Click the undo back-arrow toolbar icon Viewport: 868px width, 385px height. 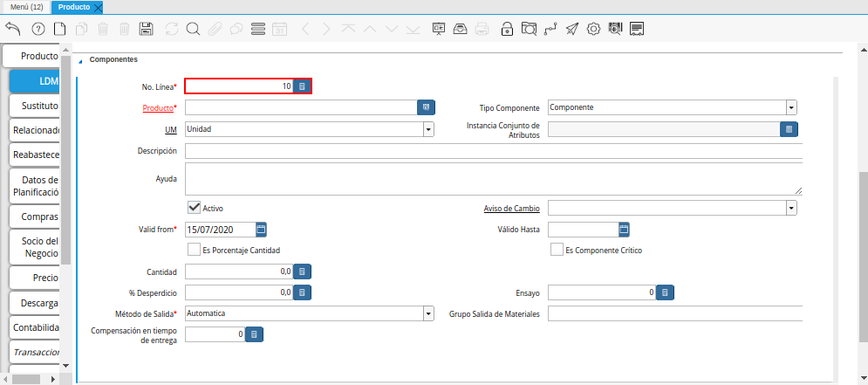tap(13, 29)
